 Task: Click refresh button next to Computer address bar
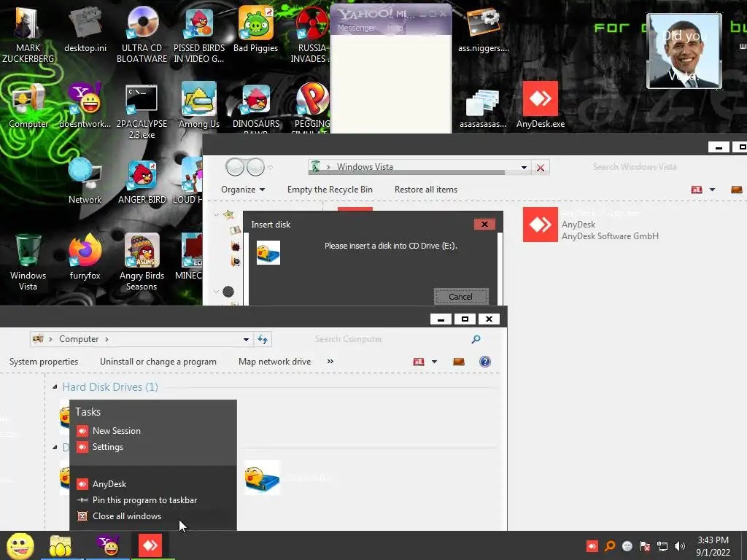pyautogui.click(x=263, y=339)
